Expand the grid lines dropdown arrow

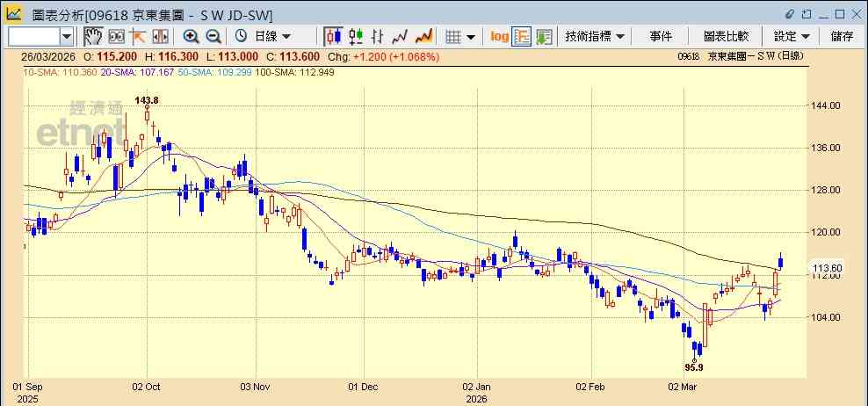[471, 37]
